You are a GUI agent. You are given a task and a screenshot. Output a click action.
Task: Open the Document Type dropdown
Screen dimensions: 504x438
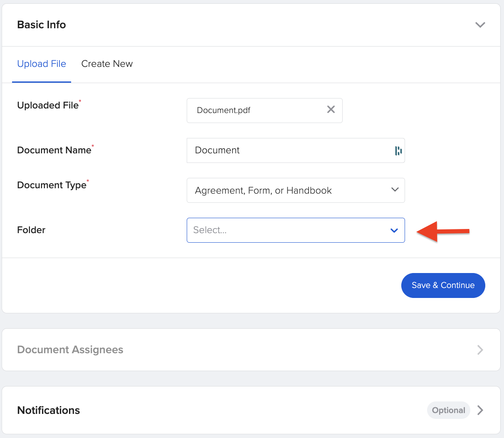[296, 190]
